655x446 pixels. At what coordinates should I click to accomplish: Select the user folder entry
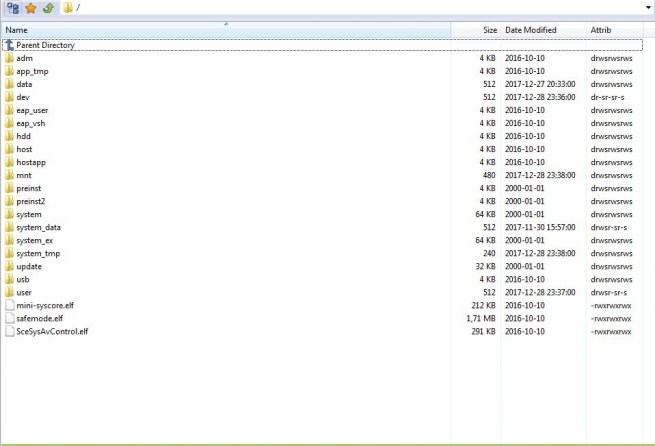[26, 292]
